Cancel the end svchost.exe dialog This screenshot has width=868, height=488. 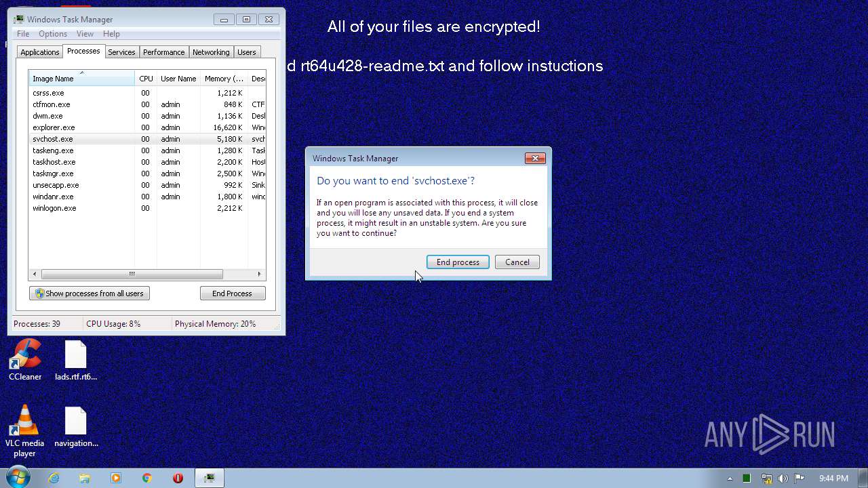tap(517, 262)
